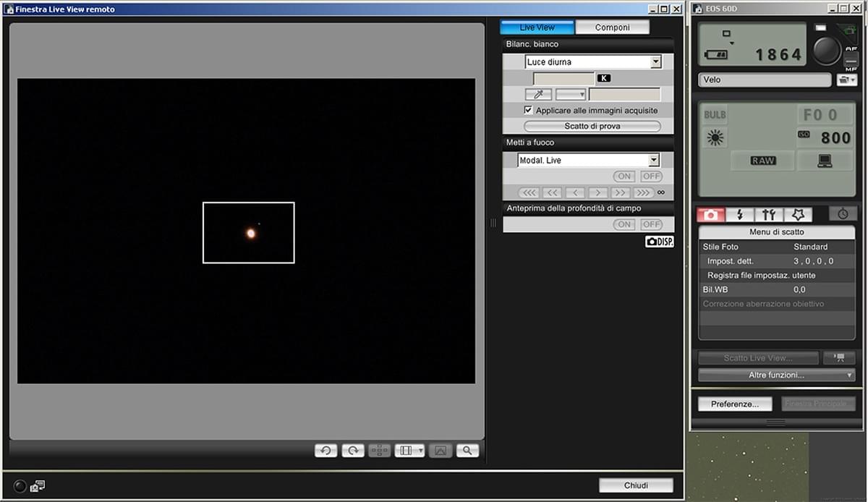Click the white balance eyedropper tool
868x502 pixels.
(x=538, y=95)
